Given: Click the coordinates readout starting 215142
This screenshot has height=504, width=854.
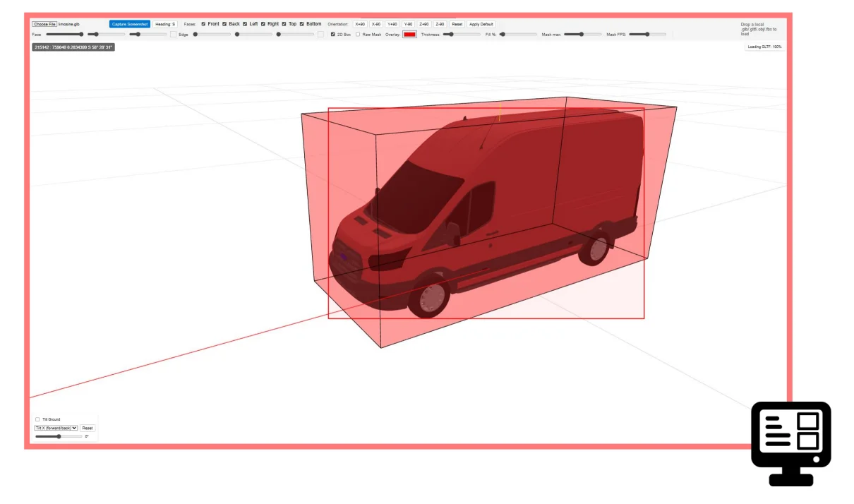Looking at the screenshot, I should coord(73,47).
